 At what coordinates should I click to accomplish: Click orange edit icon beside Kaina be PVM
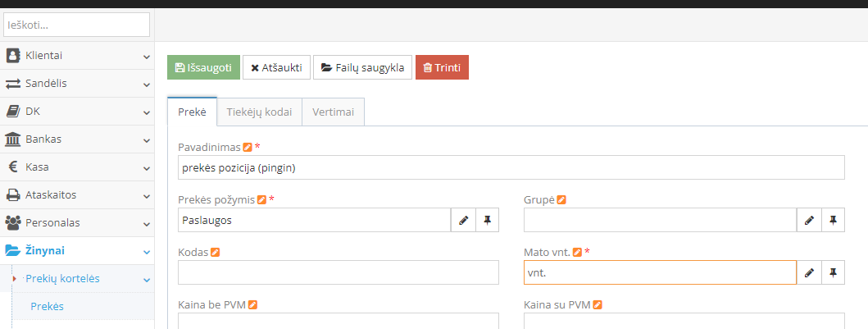click(x=253, y=305)
